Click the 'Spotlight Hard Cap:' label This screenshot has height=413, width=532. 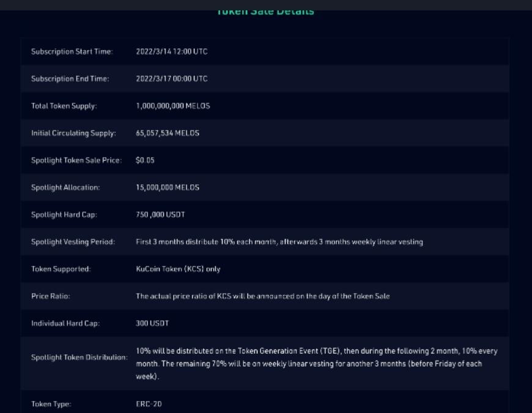click(64, 214)
